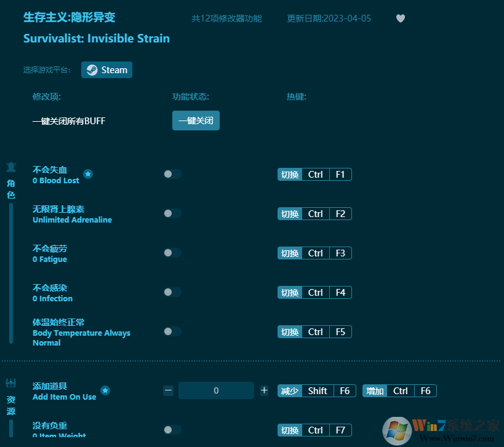
Task: Toggle the 0 Infection switch on
Action: [x=172, y=292]
